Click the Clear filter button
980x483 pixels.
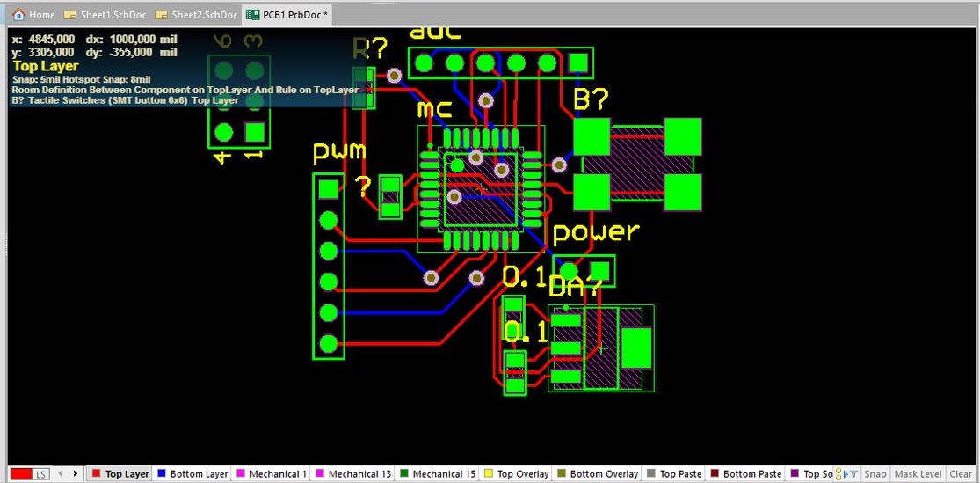(960, 473)
